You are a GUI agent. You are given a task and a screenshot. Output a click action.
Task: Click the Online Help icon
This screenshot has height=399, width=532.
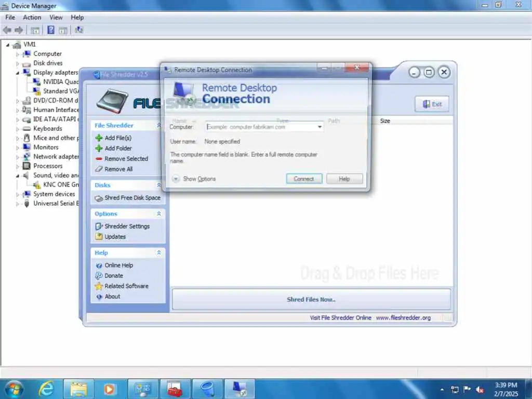coord(99,265)
